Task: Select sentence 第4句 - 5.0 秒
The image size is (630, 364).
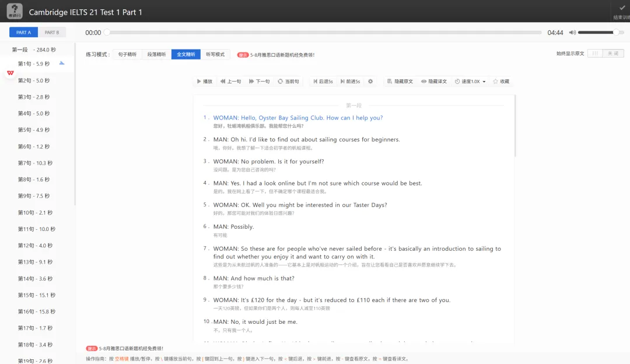Action: [x=34, y=114]
